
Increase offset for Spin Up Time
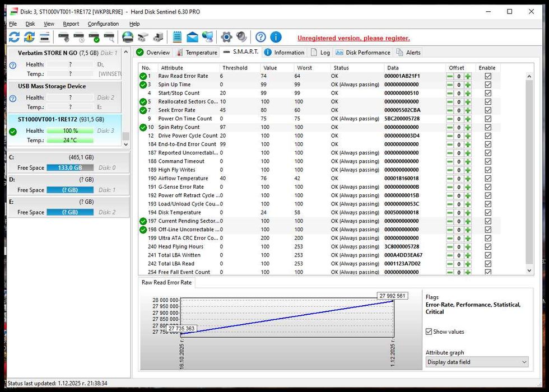tap(468, 85)
